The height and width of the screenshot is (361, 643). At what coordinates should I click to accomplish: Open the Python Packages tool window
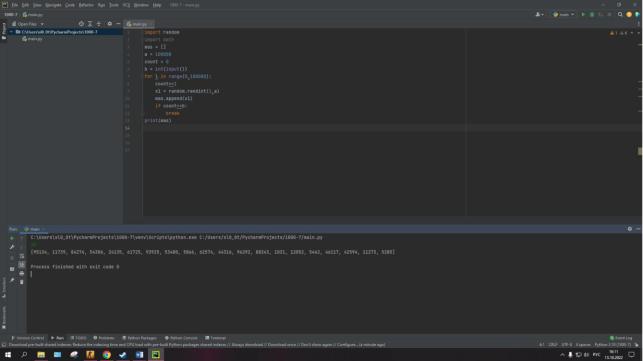tap(139, 338)
